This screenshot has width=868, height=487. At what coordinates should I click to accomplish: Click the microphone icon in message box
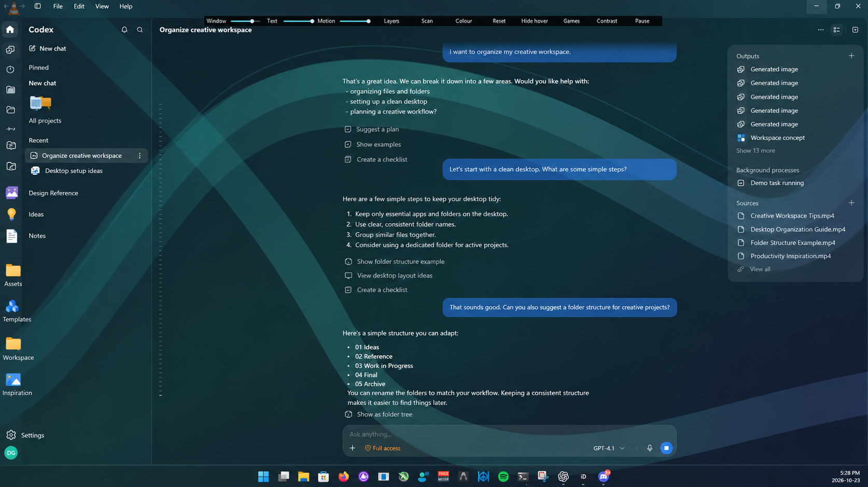coord(650,448)
